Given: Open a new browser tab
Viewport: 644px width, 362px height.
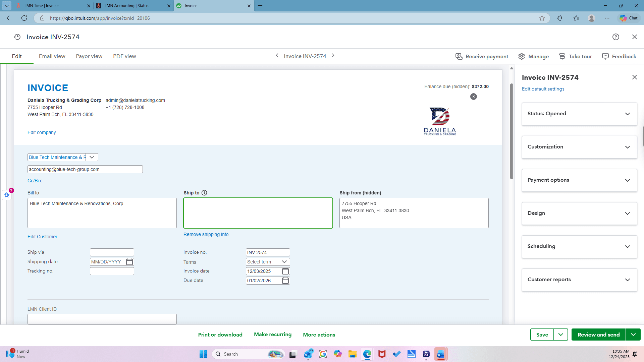Looking at the screenshot, I should click(260, 6).
